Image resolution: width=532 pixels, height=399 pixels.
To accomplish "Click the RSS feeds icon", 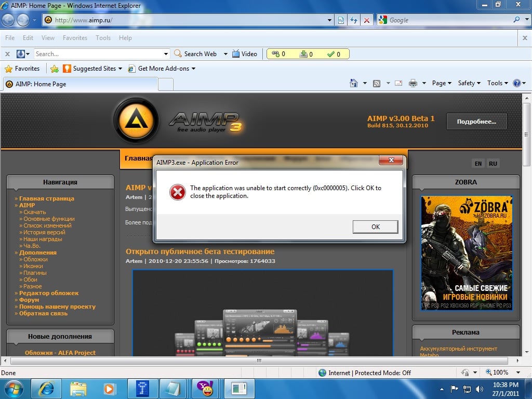I will point(377,83).
